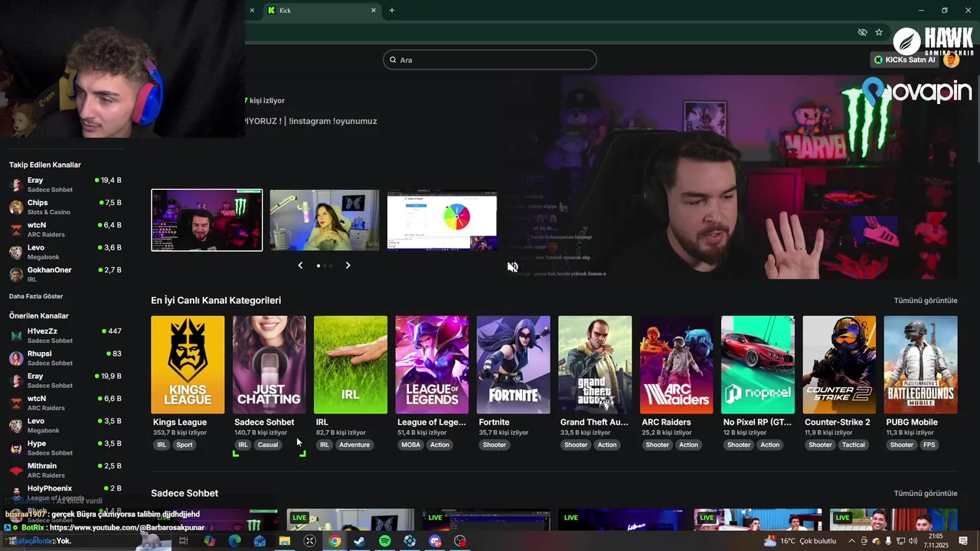This screenshot has height=551, width=980.
Task: Select Tactical tag under Counter-Strike 2
Action: point(854,445)
